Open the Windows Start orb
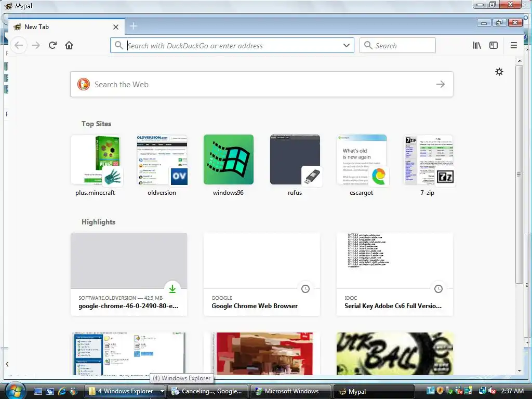Screen dimensions: 532x399 [16, 391]
